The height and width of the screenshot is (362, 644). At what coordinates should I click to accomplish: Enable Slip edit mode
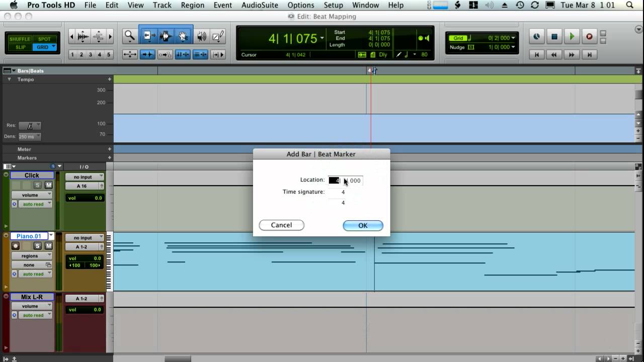20,47
